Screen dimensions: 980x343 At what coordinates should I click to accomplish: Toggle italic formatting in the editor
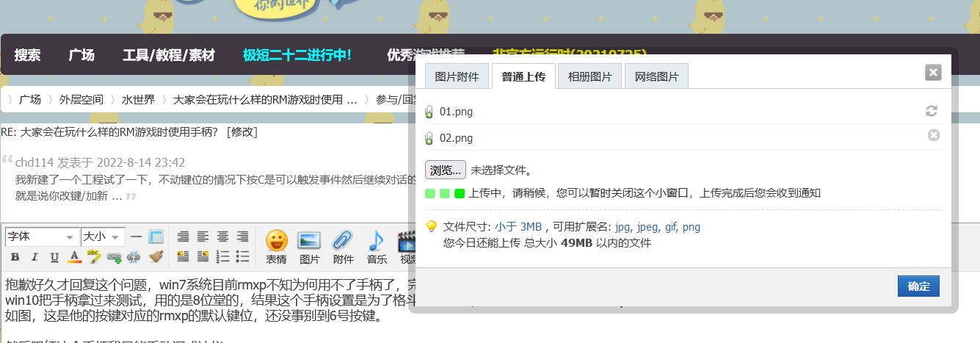pyautogui.click(x=35, y=256)
